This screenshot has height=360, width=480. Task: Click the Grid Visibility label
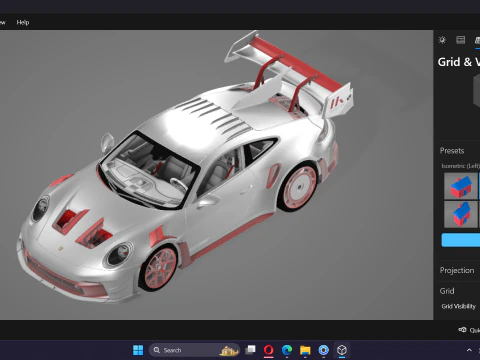click(458, 306)
